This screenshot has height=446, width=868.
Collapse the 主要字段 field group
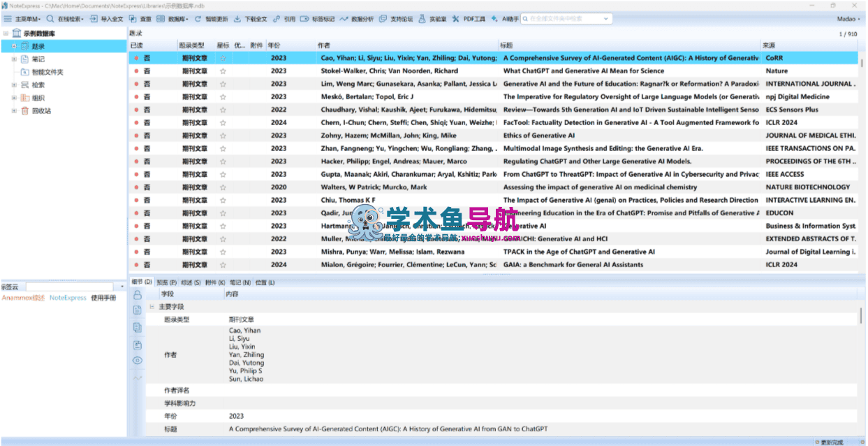[152, 307]
